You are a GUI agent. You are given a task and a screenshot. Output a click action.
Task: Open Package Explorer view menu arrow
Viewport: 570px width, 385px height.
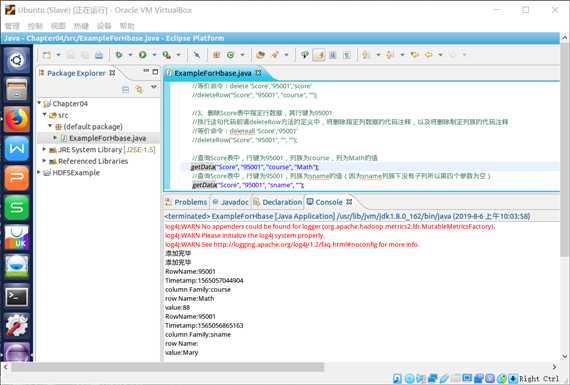154,87
